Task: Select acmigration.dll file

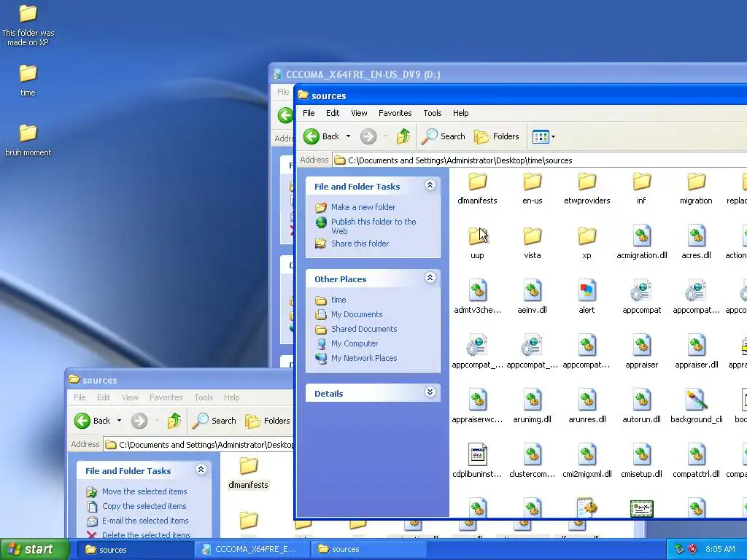Action: click(642, 244)
